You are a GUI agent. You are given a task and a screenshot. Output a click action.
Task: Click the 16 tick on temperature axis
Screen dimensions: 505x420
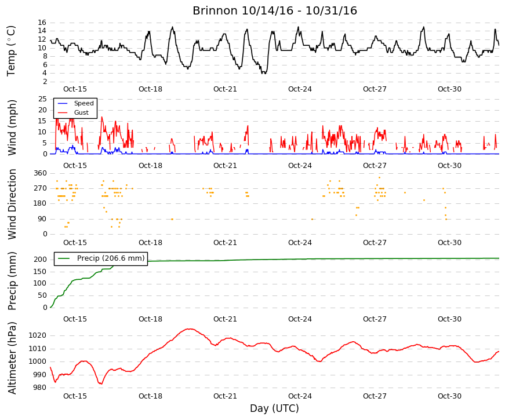point(42,23)
